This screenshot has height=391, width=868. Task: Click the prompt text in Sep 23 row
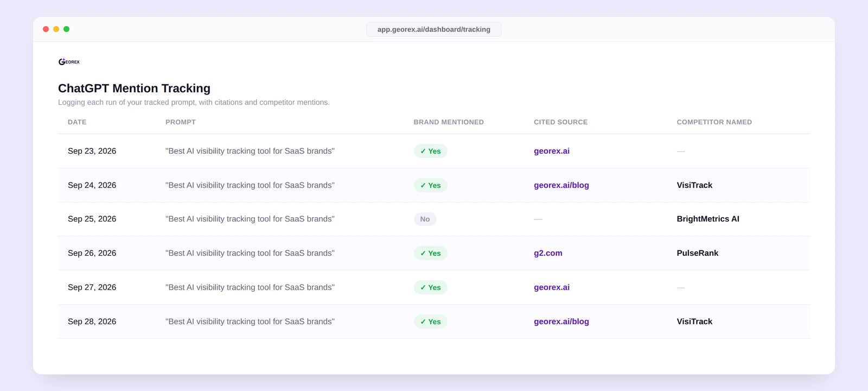point(250,151)
